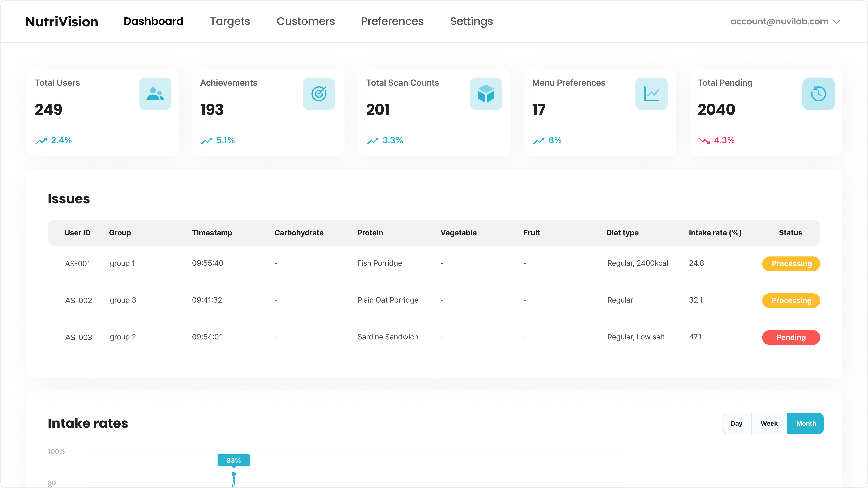This screenshot has width=868, height=488.
Task: Click the Vegetable column header
Action: (459, 233)
